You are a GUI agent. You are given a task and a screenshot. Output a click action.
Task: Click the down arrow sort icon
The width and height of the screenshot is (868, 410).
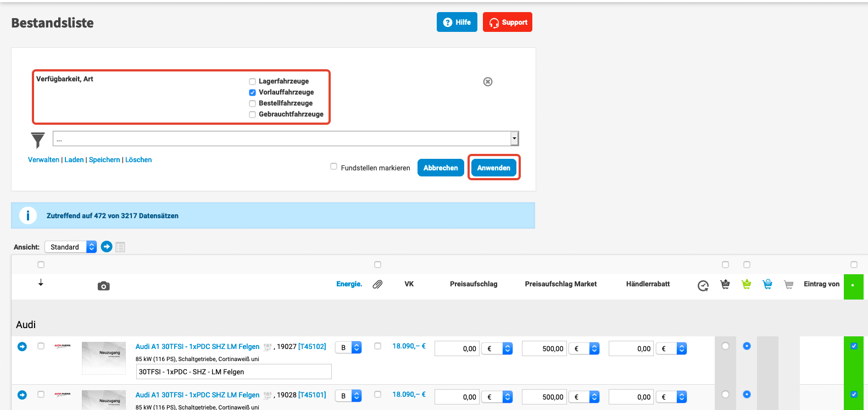click(x=41, y=282)
